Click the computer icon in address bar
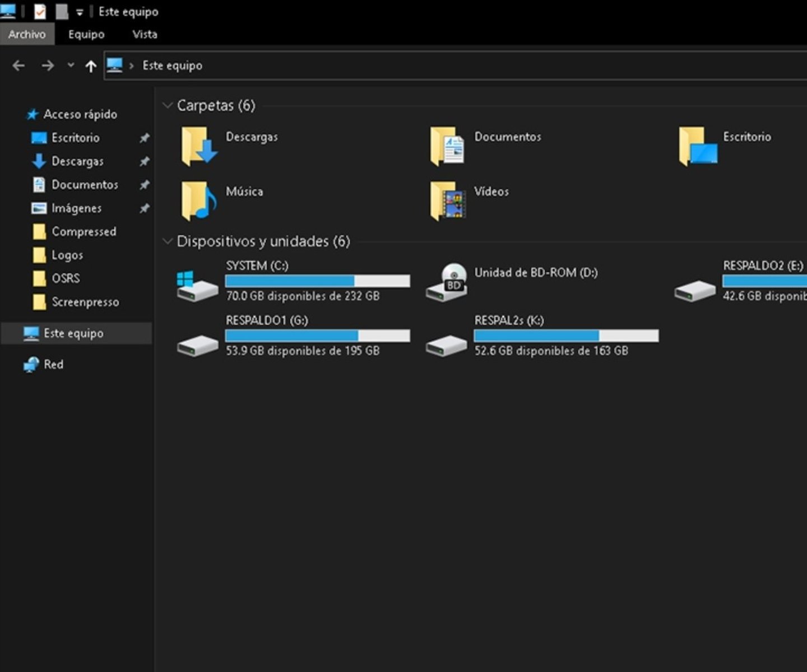The image size is (807, 672). coord(114,66)
